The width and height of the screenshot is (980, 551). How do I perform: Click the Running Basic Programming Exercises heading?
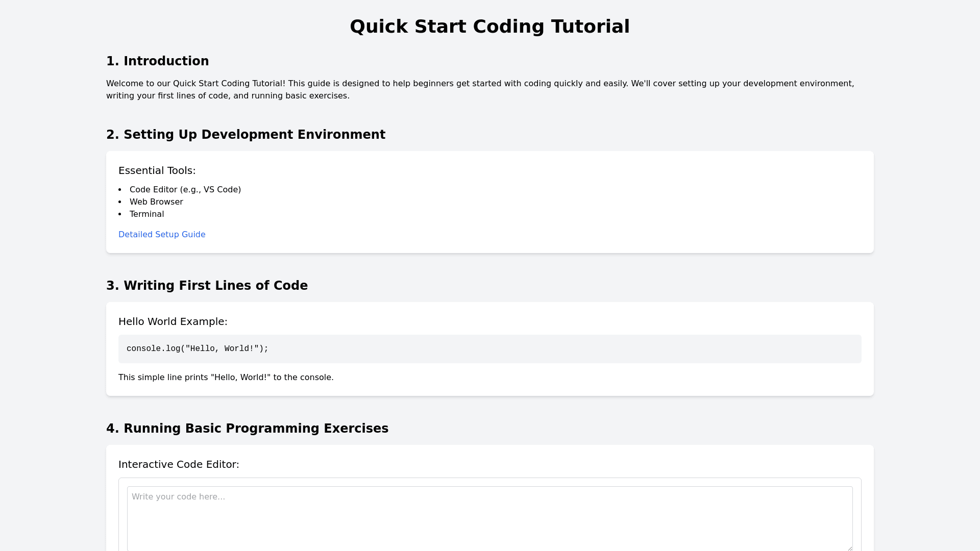pyautogui.click(x=247, y=429)
